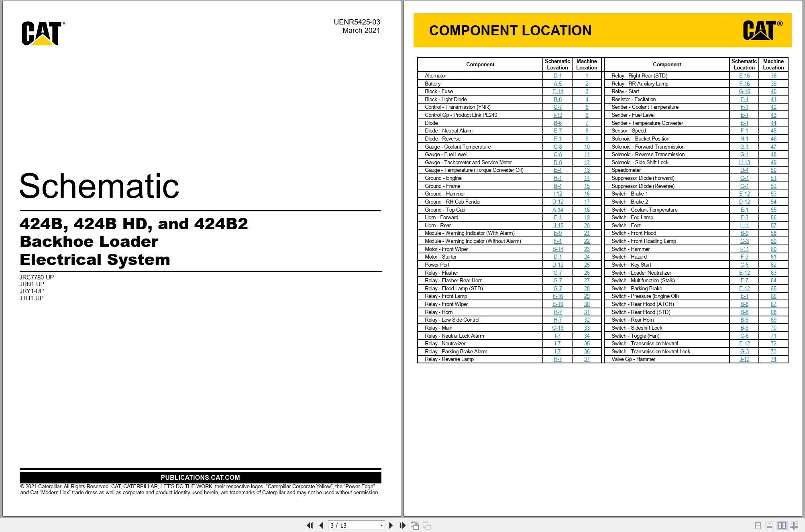Open machine location 38 for Relay Right Rear
The image size is (805, 532).
coord(773,75)
